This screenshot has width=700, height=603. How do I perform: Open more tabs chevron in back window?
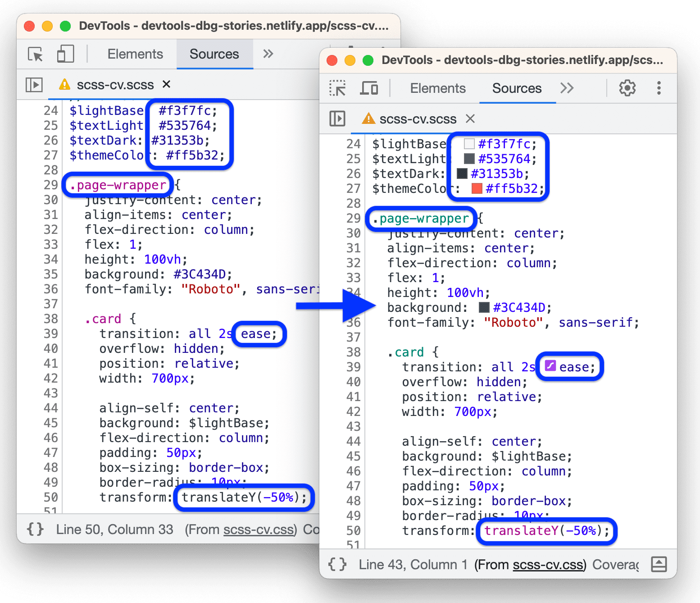(268, 54)
